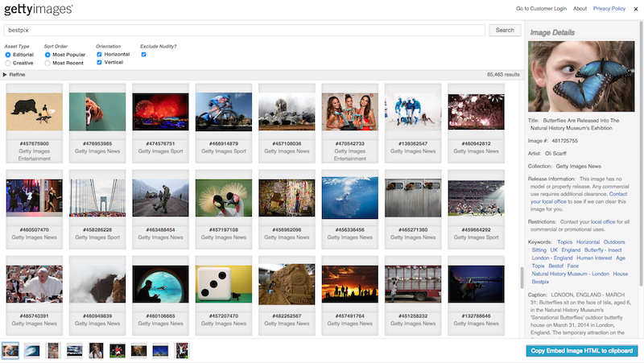Choose Most Recent sort order
This screenshot has height=363, width=644.
click(x=48, y=63)
